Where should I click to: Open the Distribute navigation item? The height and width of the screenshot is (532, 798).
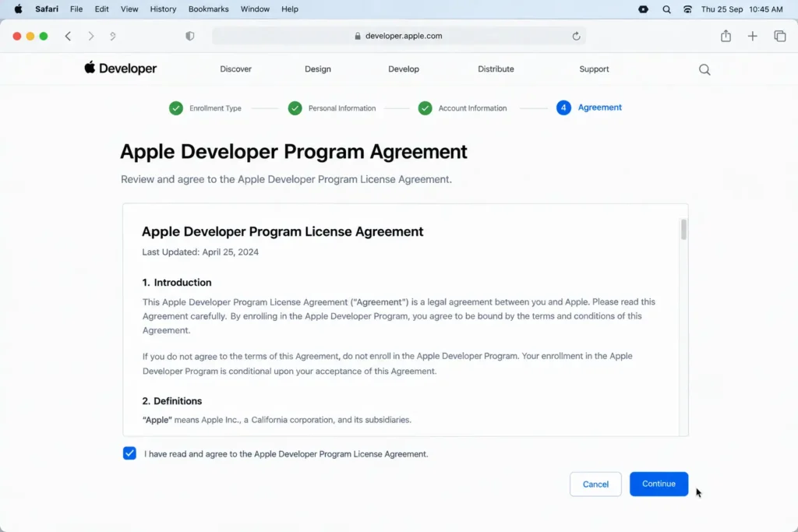click(x=496, y=69)
